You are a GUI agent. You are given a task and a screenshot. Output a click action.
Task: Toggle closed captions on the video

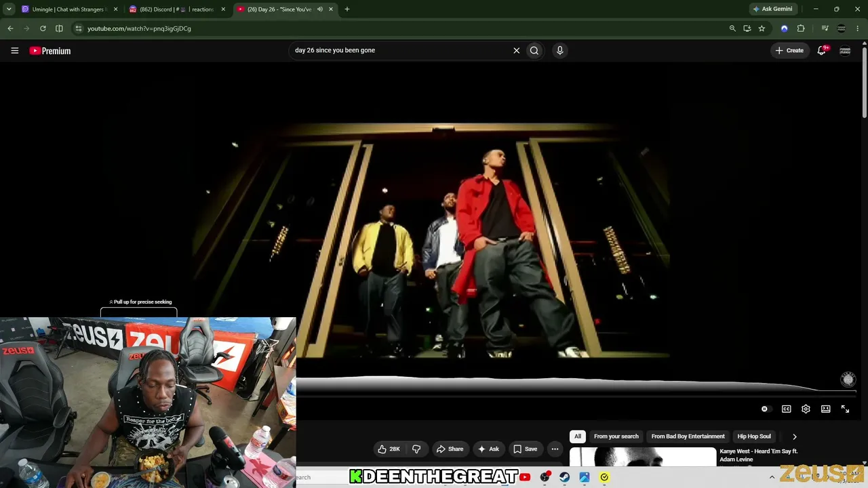coord(786,409)
